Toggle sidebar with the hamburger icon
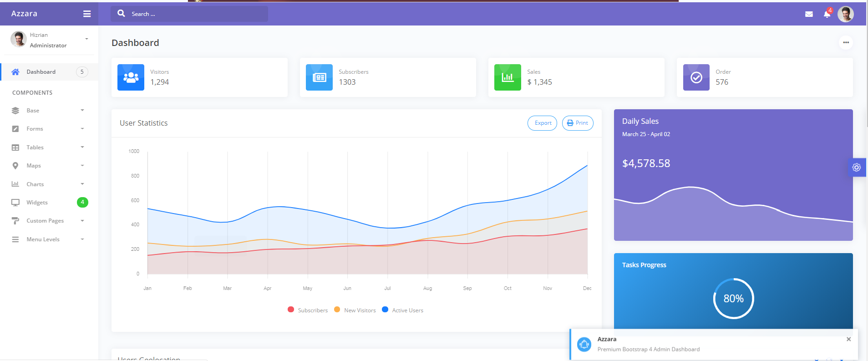Viewport: 868px width, 361px height. click(x=87, y=14)
